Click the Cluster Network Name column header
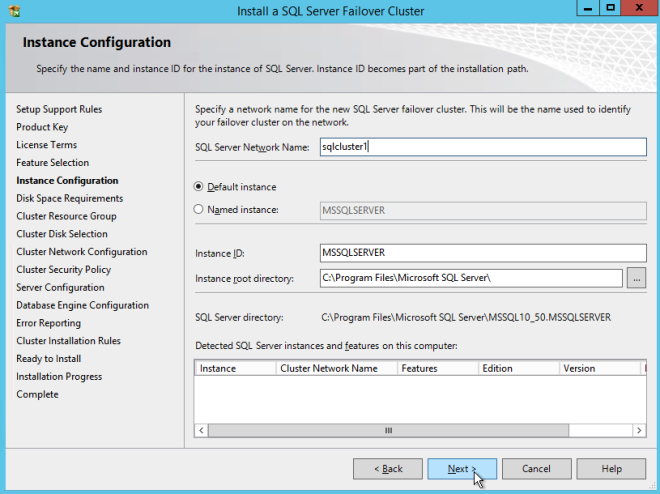The image size is (660, 494). click(x=336, y=368)
